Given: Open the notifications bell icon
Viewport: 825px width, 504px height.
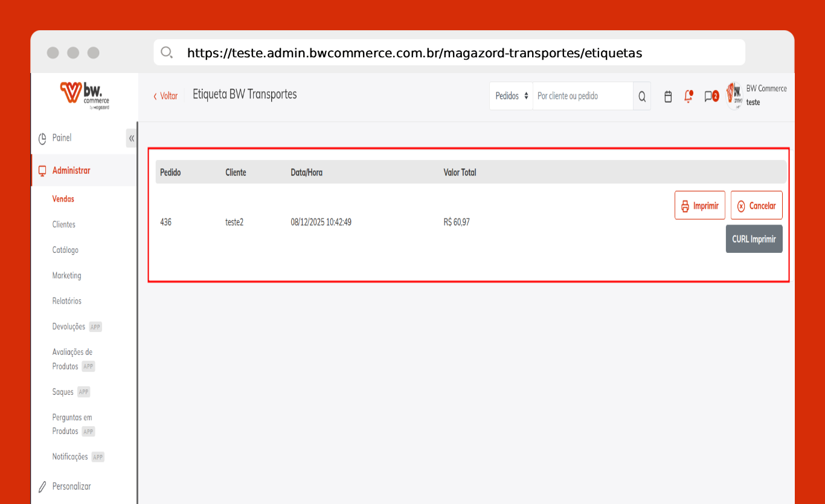Looking at the screenshot, I should click(x=688, y=97).
